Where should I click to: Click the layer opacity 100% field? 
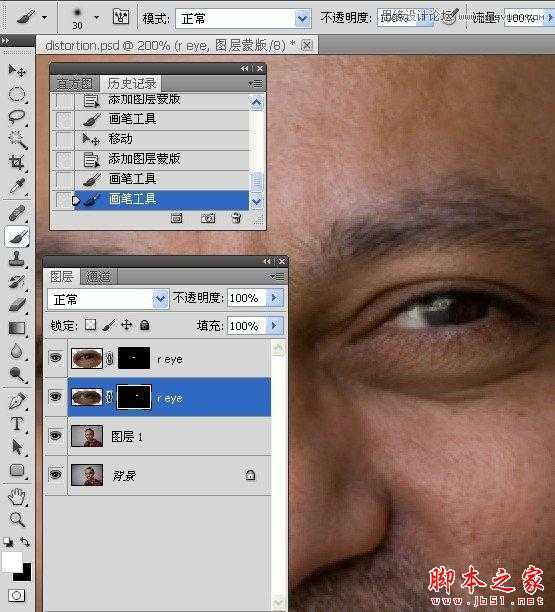point(246,298)
